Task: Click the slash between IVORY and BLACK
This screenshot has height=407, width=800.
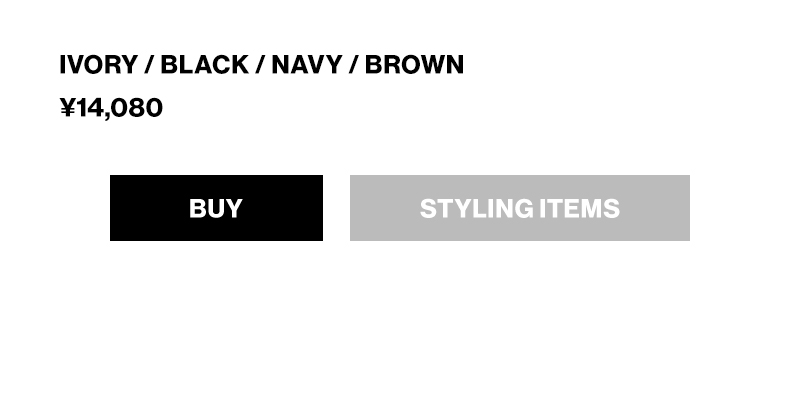Action: pyautogui.click(x=148, y=65)
